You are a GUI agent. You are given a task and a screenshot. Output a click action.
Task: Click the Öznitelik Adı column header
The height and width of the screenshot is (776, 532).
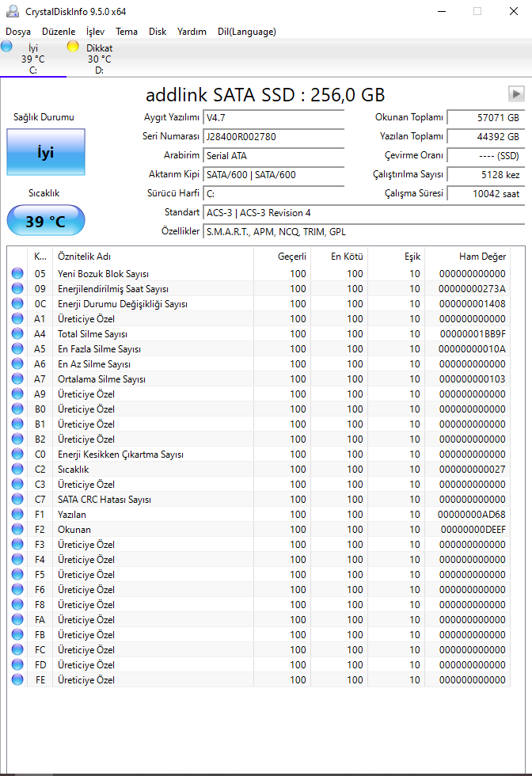pyautogui.click(x=153, y=257)
